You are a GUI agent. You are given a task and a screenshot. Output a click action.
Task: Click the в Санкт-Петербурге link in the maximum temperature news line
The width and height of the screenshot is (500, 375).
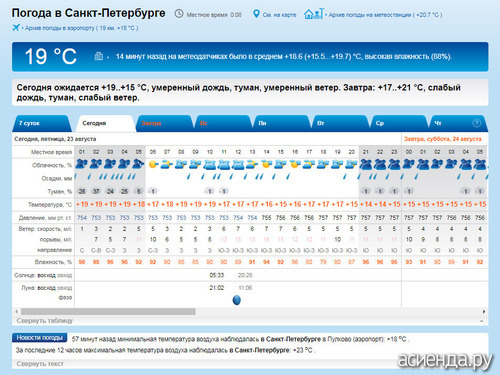coord(259,350)
